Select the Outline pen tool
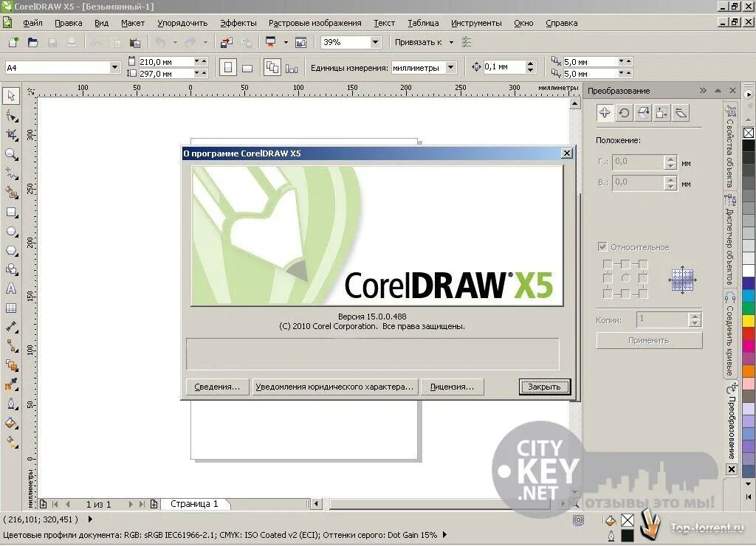The height and width of the screenshot is (546, 756). pyautogui.click(x=12, y=404)
